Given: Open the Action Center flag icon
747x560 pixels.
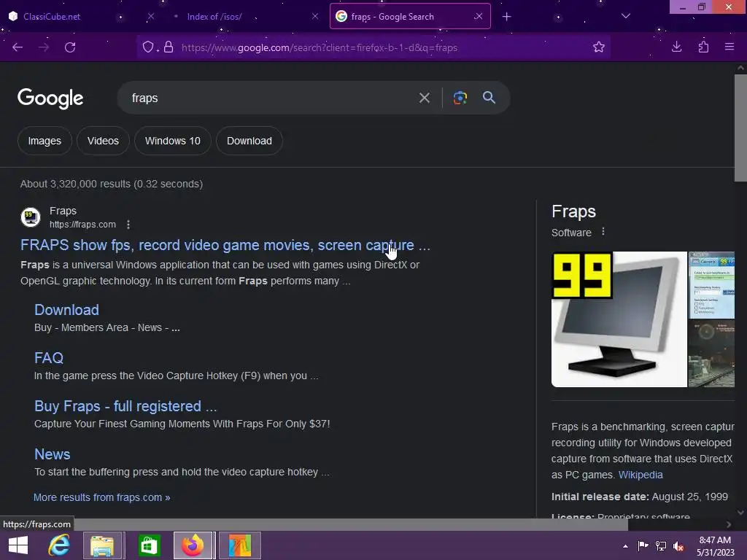Looking at the screenshot, I should coord(643,545).
